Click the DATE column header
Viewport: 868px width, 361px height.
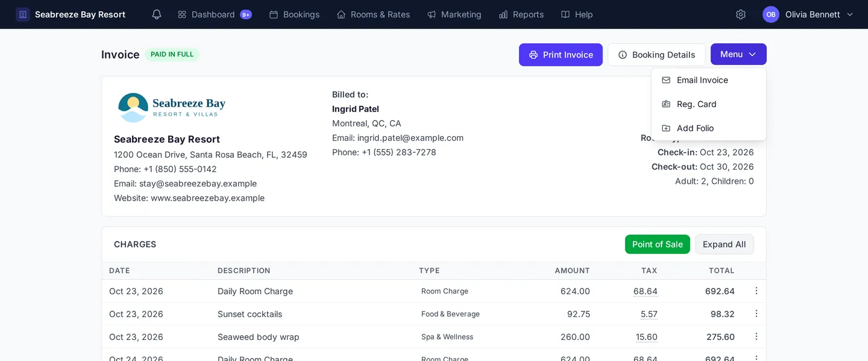click(120, 271)
